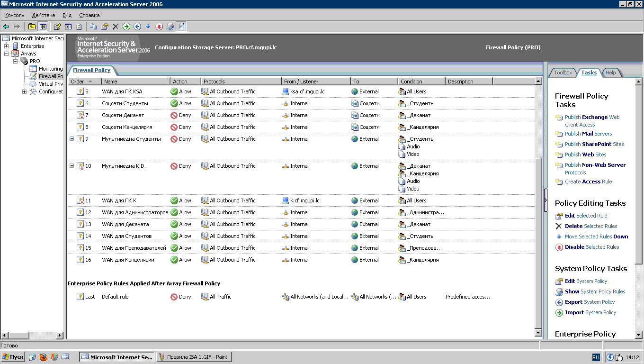This screenshot has width=644, height=364.
Task: Click the Help question mark toolbar icon
Action: click(57, 27)
